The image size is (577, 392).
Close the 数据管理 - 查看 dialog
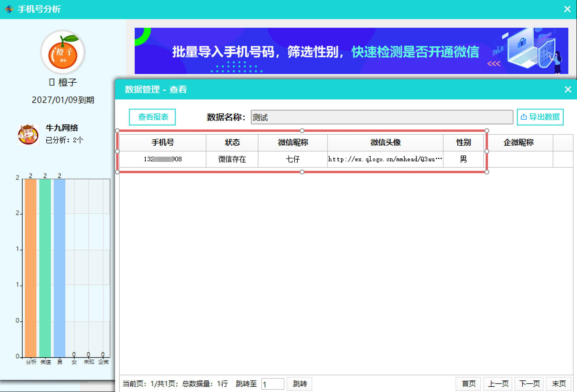568,89
